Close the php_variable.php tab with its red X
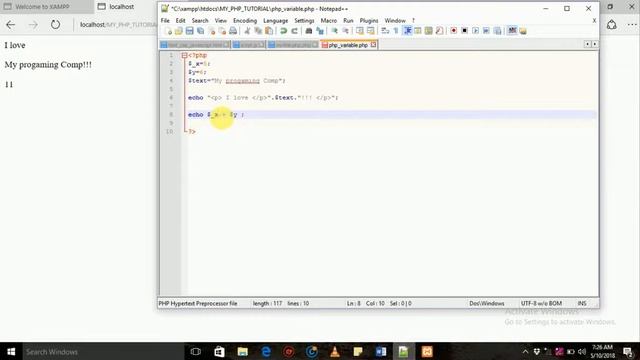This screenshot has width=640, height=360. click(x=373, y=45)
